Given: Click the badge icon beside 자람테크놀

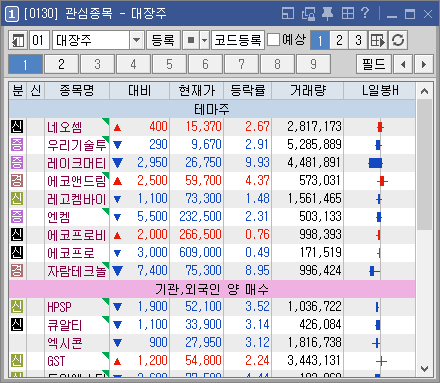Looking at the screenshot, I should click(17, 271).
